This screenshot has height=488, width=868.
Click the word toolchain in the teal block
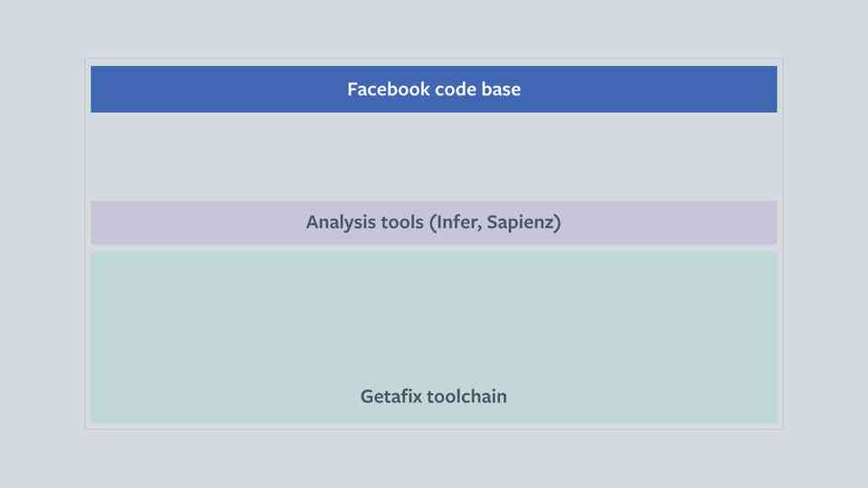point(467,397)
